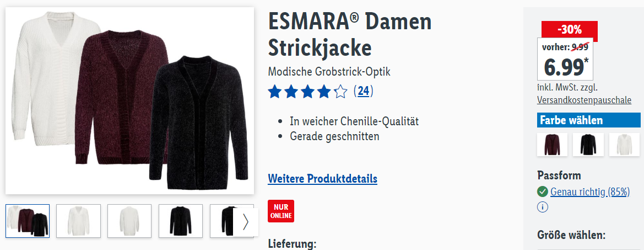
Task: Open the Versandkostenpauschale link
Action: 584,100
